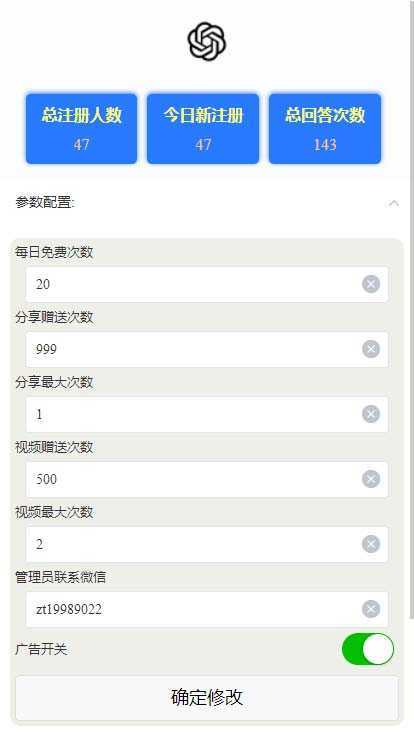Clear the 分享赠送次数 field value

[x=371, y=349]
